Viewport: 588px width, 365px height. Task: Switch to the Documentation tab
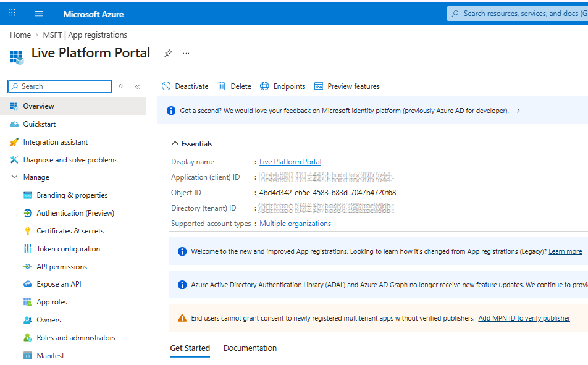[x=250, y=348]
